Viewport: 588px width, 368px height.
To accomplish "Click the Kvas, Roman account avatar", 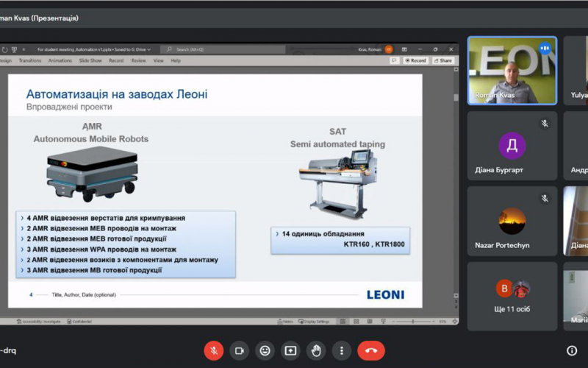I will pyautogui.click(x=389, y=49).
